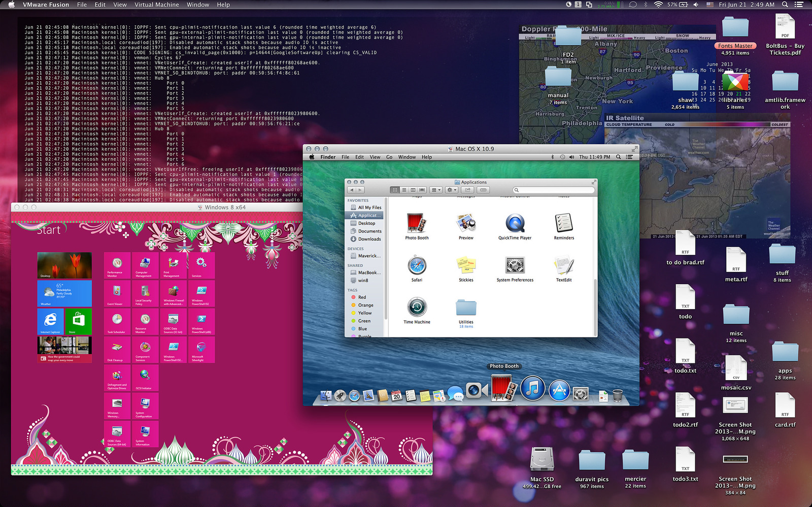Open the Microsoft Silverlight tile

(x=201, y=350)
